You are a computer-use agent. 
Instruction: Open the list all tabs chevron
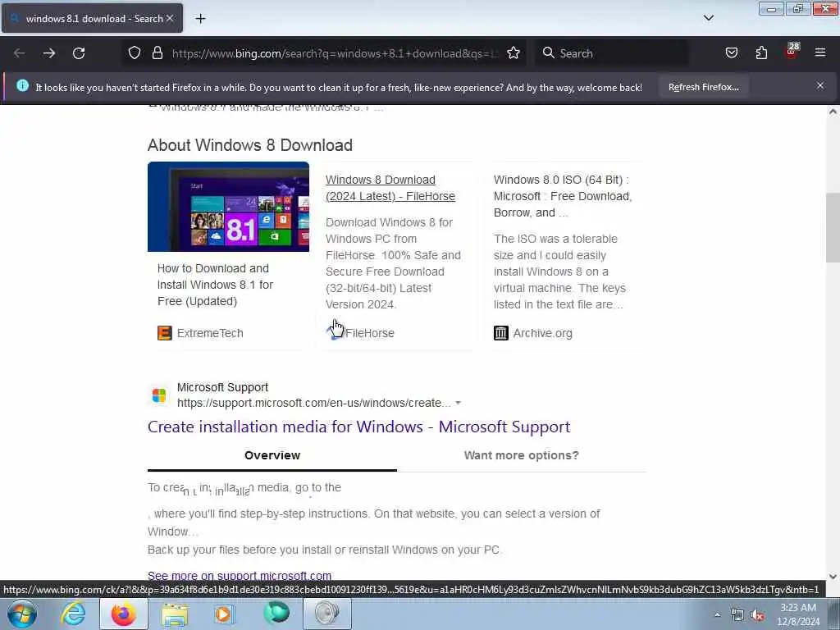pos(708,18)
